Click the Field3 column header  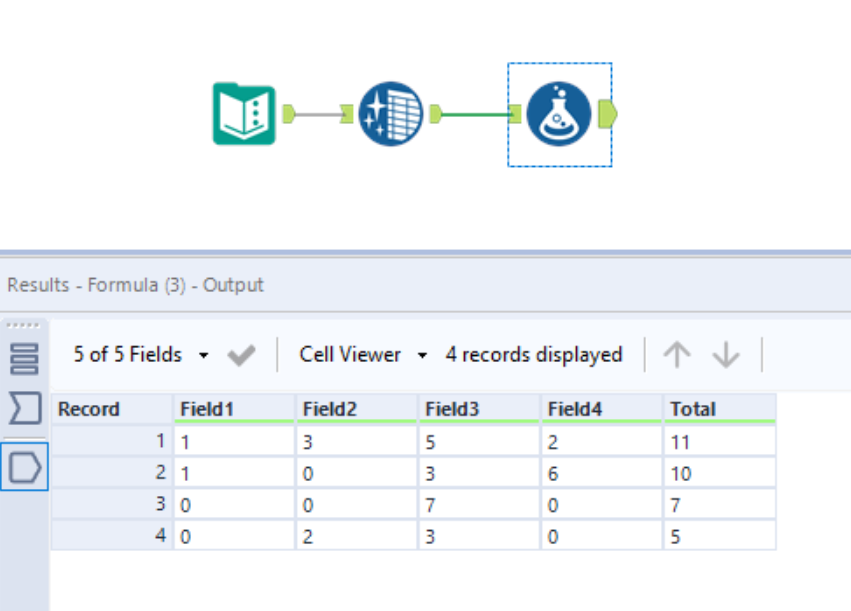tap(478, 409)
